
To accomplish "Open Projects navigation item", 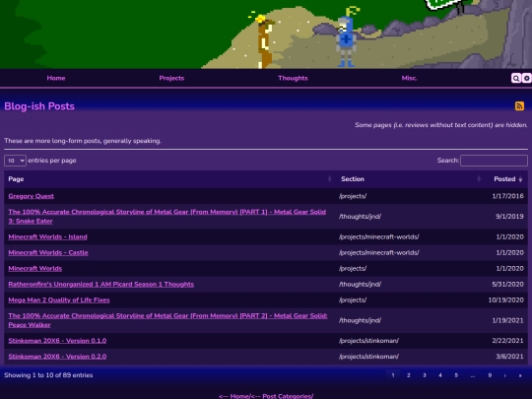I will (171, 78).
